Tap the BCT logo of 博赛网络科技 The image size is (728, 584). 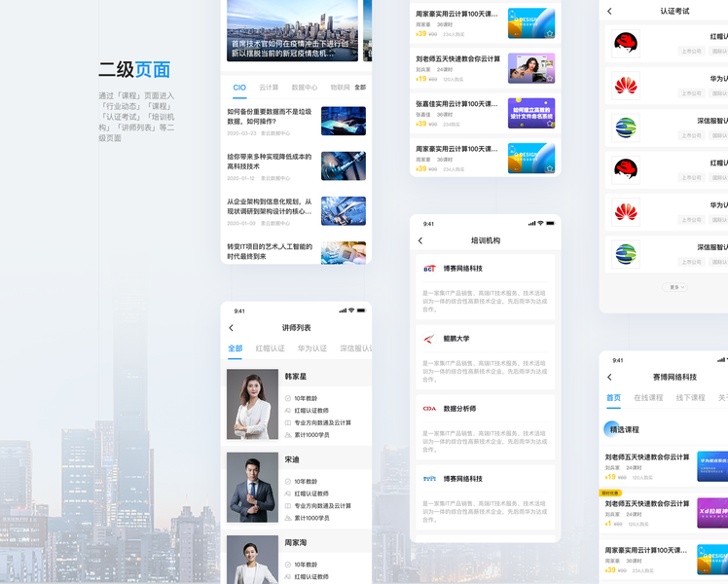click(x=429, y=269)
